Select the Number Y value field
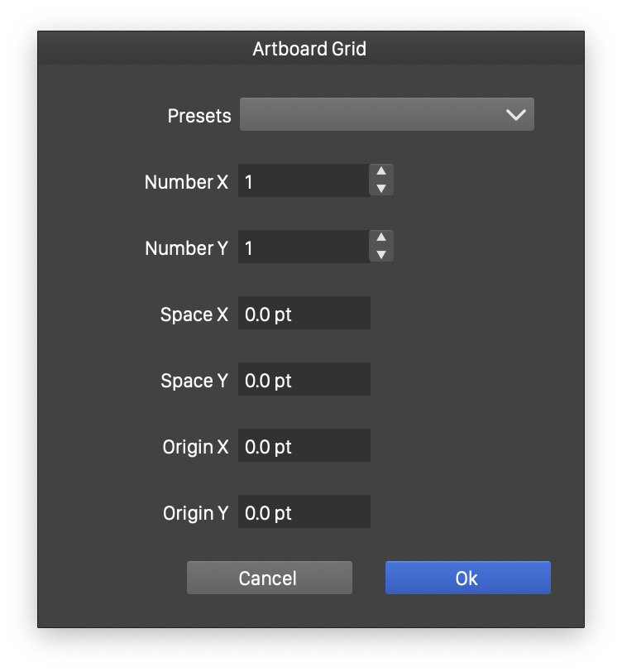622x672 pixels. [x=303, y=247]
